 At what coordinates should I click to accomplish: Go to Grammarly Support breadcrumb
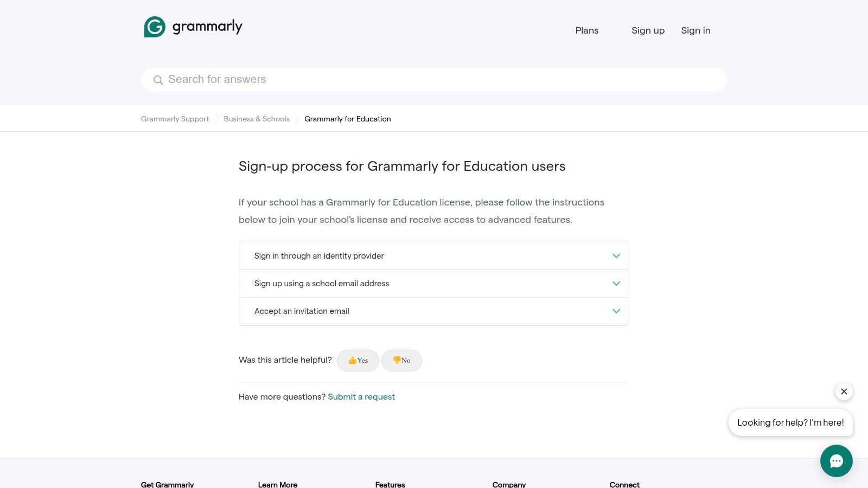tap(175, 119)
